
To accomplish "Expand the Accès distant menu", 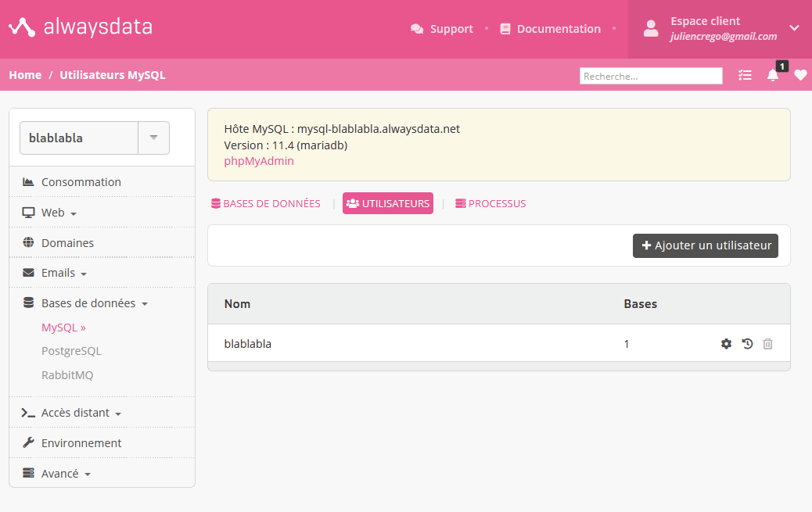I will (x=81, y=413).
